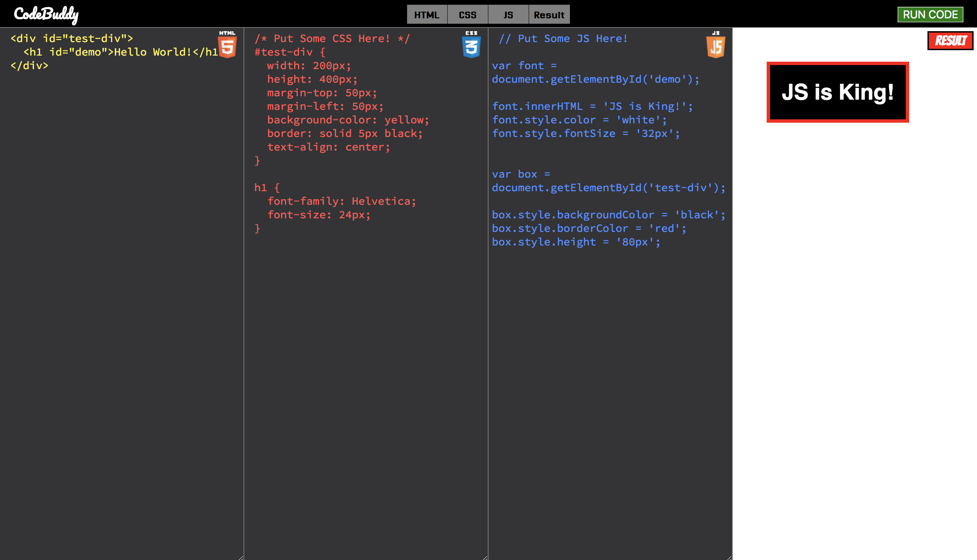
Task: Click the CodeBuddy logo
Action: [46, 15]
